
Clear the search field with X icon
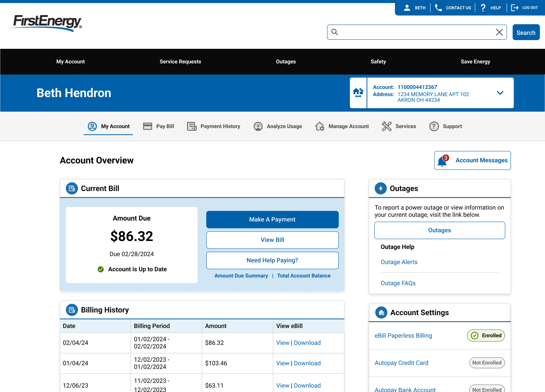coord(499,32)
